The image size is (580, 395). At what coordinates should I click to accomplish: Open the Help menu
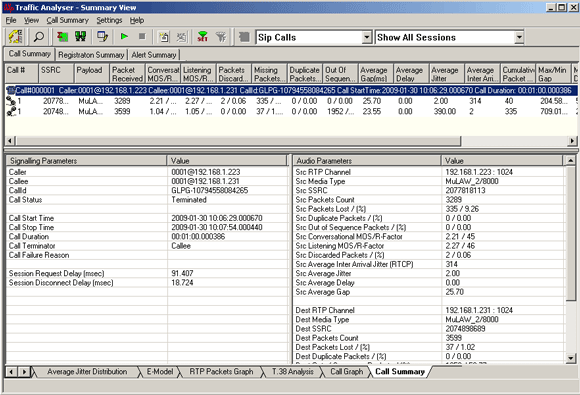pos(136,20)
